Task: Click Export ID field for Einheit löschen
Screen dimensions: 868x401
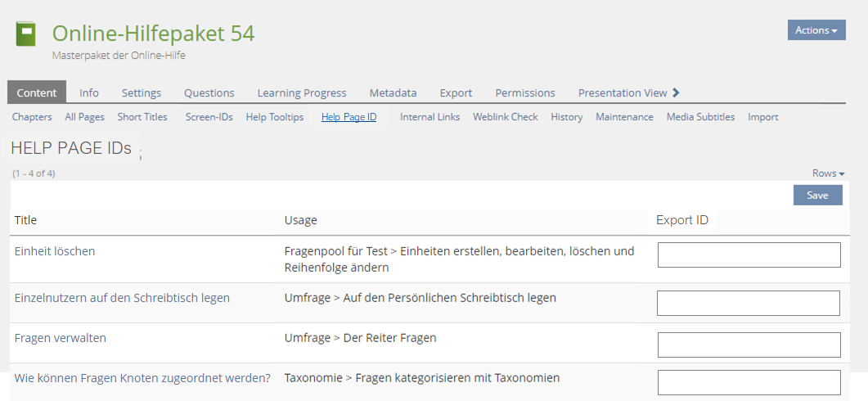Action: (749, 255)
